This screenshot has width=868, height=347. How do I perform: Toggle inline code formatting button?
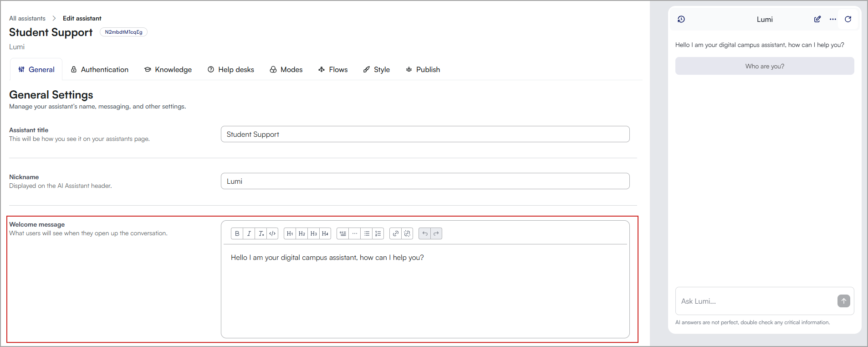pos(272,233)
